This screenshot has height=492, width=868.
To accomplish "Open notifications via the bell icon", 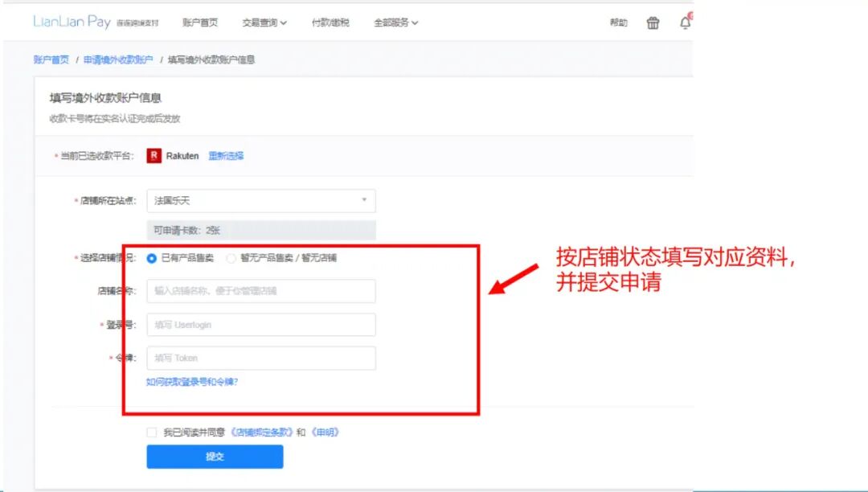I will (x=685, y=23).
